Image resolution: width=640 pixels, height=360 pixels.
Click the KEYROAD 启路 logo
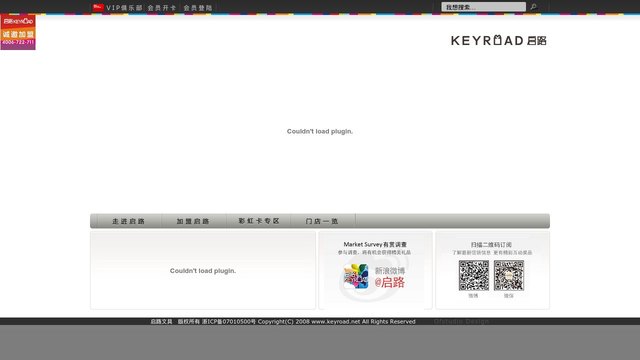point(499,40)
